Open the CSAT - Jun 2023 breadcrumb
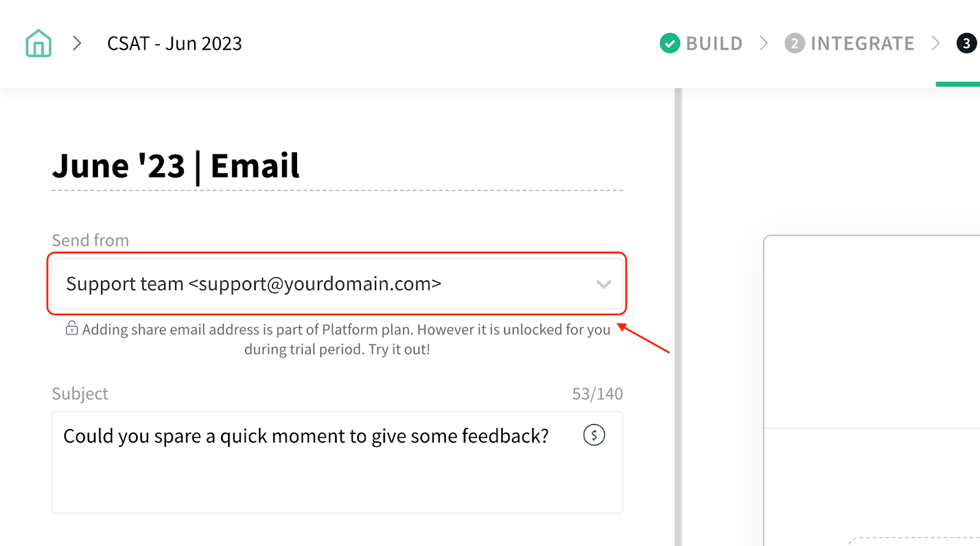Viewport: 980px width, 546px height. point(175,43)
